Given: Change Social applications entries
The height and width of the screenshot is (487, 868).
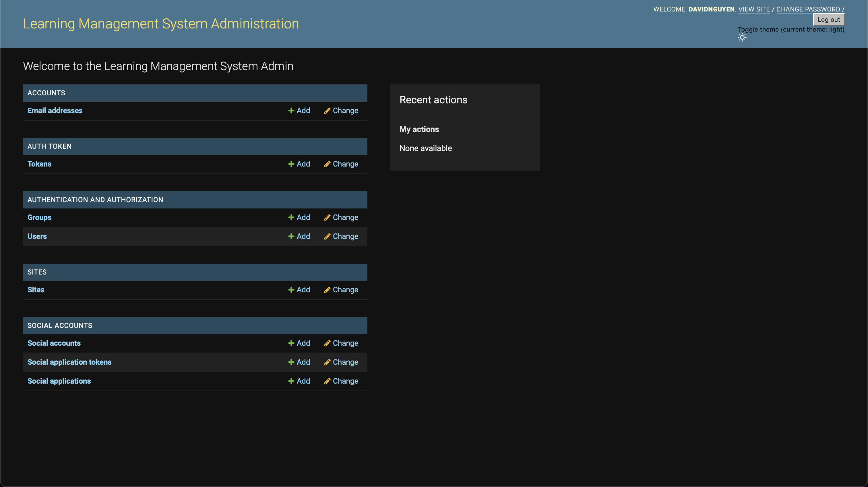Looking at the screenshot, I should click(341, 381).
